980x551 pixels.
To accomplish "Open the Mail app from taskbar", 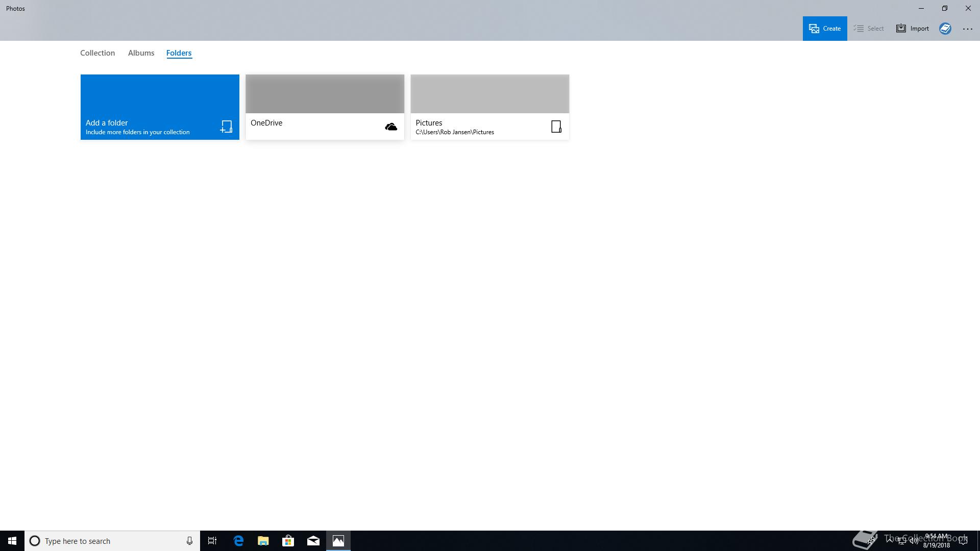I will click(x=313, y=541).
